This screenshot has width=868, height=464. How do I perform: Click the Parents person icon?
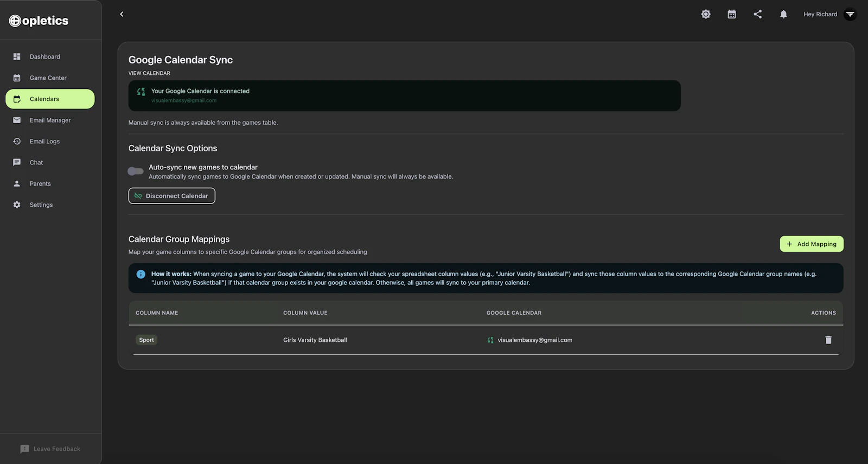pos(17,183)
